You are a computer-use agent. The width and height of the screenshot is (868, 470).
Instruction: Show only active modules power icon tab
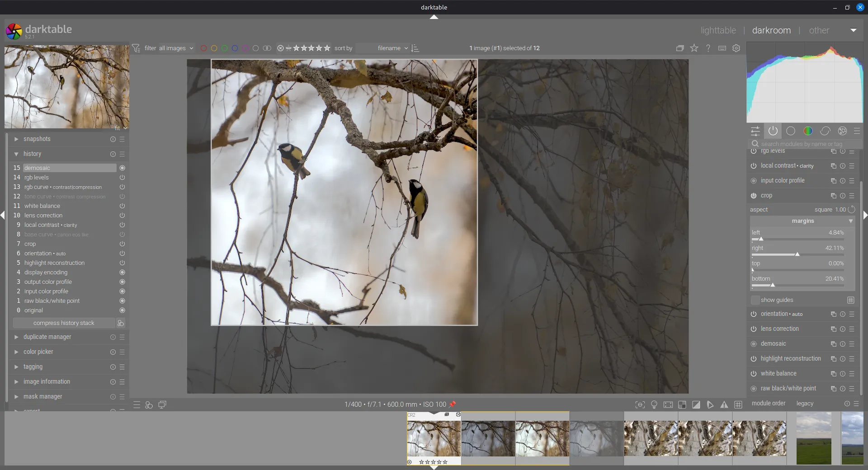(773, 131)
